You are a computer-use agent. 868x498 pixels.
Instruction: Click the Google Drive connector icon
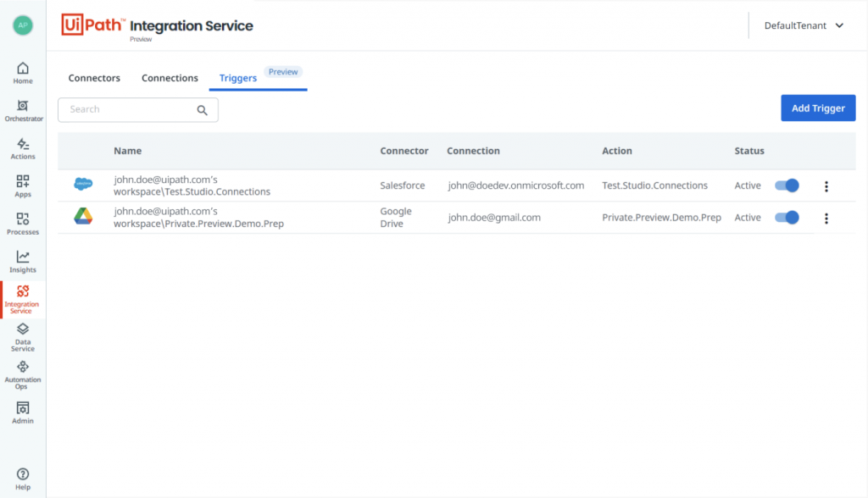click(83, 216)
